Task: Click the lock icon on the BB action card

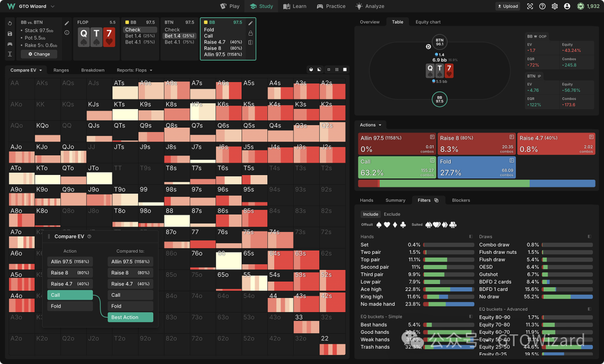Action: [x=251, y=33]
